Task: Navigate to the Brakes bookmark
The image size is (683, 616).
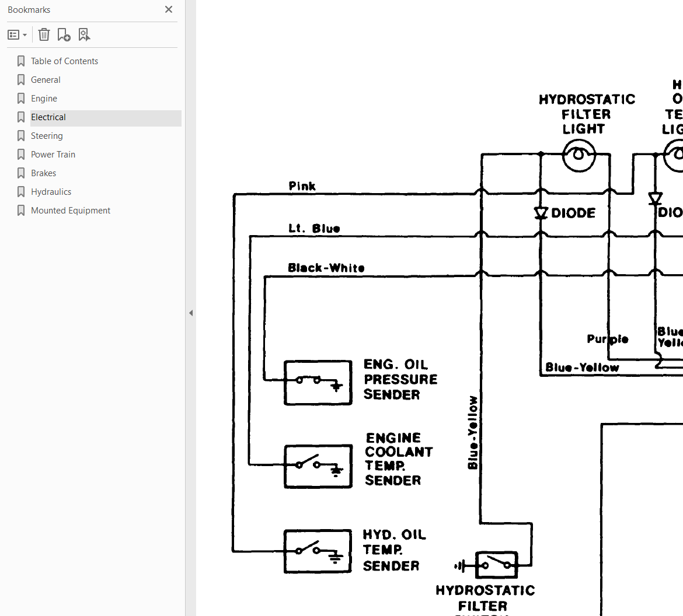Action: tap(44, 173)
